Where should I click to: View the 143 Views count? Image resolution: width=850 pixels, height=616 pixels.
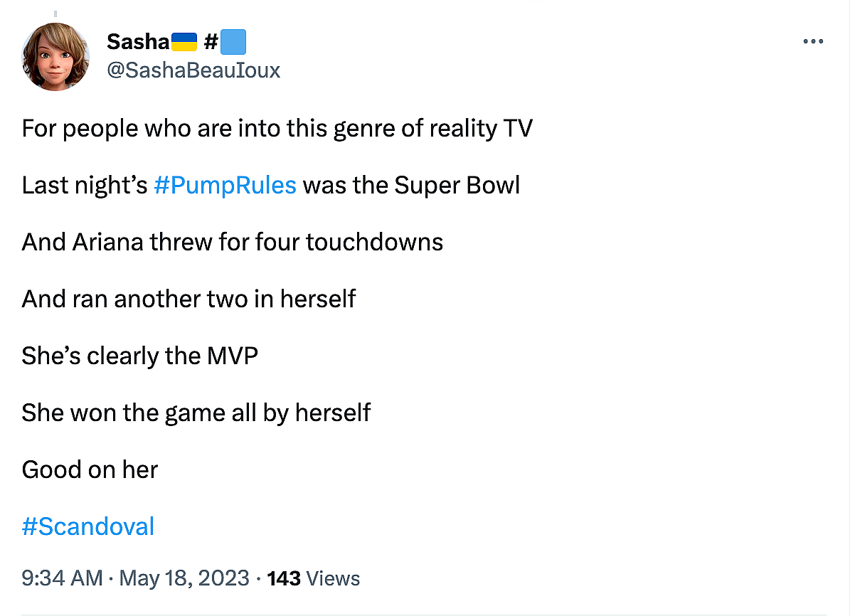coord(314,578)
